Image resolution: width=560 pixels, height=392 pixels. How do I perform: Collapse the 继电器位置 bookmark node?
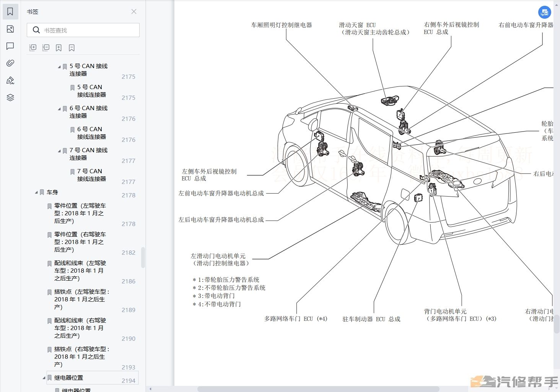click(44, 378)
